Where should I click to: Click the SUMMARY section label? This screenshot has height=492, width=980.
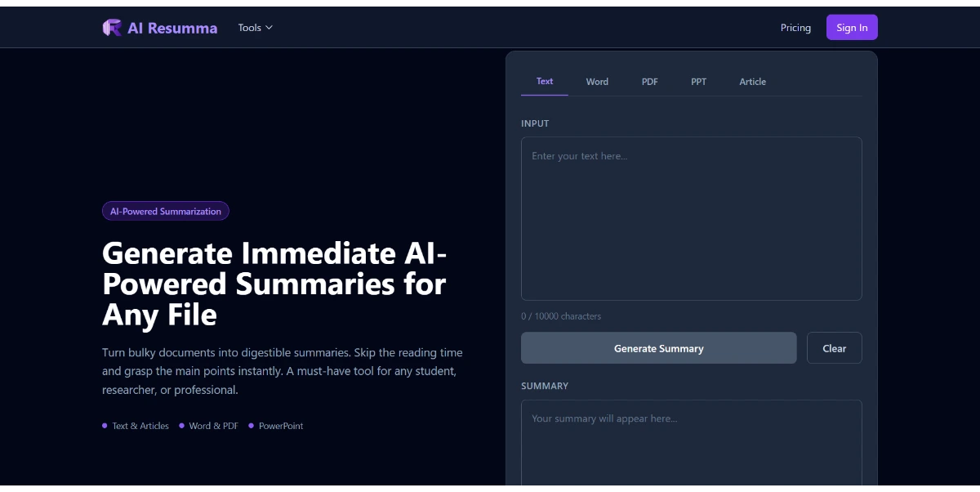click(545, 386)
